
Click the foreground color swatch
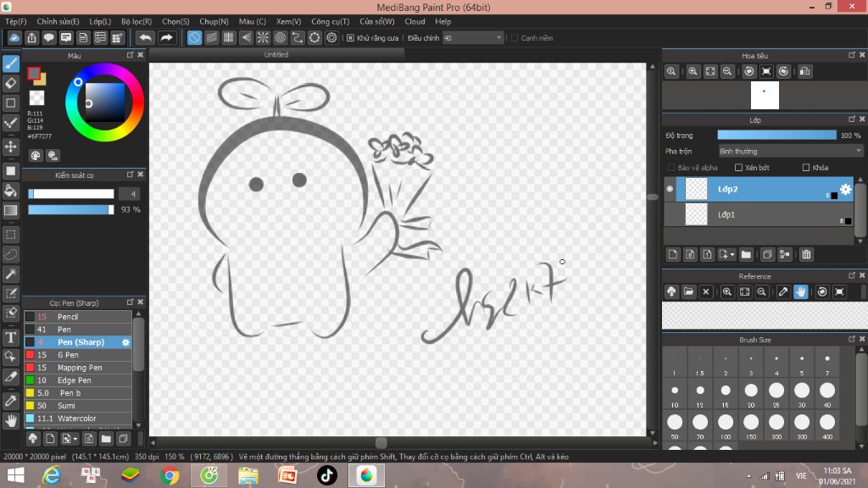[34, 73]
